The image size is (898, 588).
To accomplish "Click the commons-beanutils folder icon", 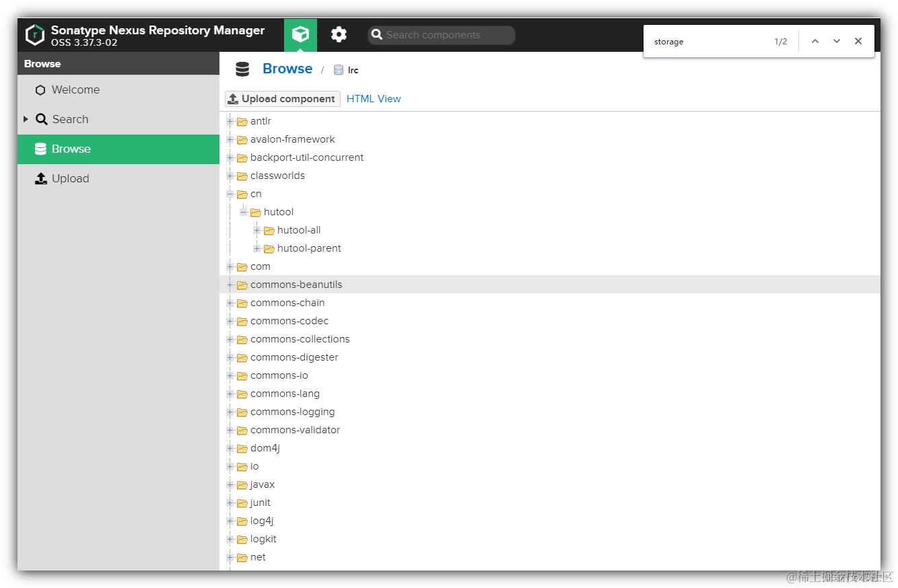I will point(242,285).
